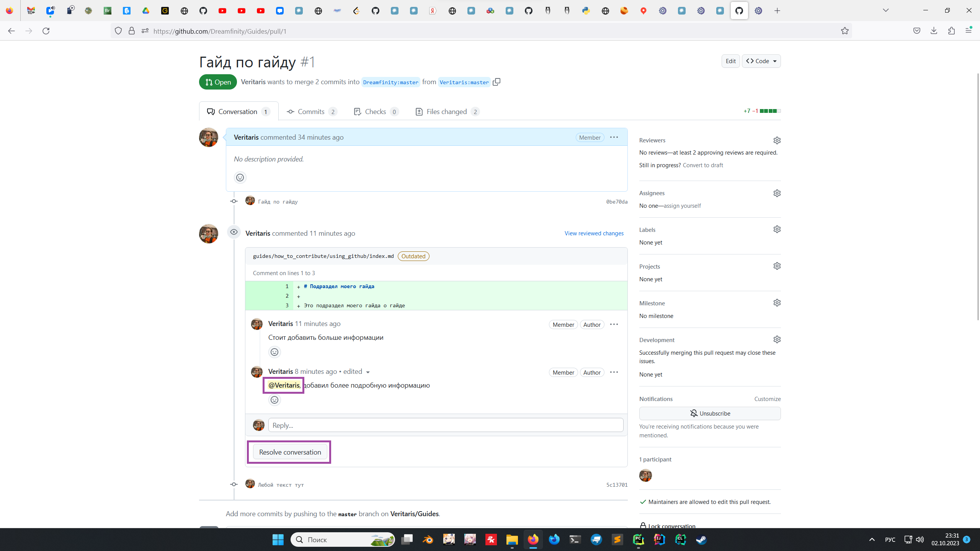Switch to the Files changed tab
The width and height of the screenshot is (980, 551).
click(446, 111)
